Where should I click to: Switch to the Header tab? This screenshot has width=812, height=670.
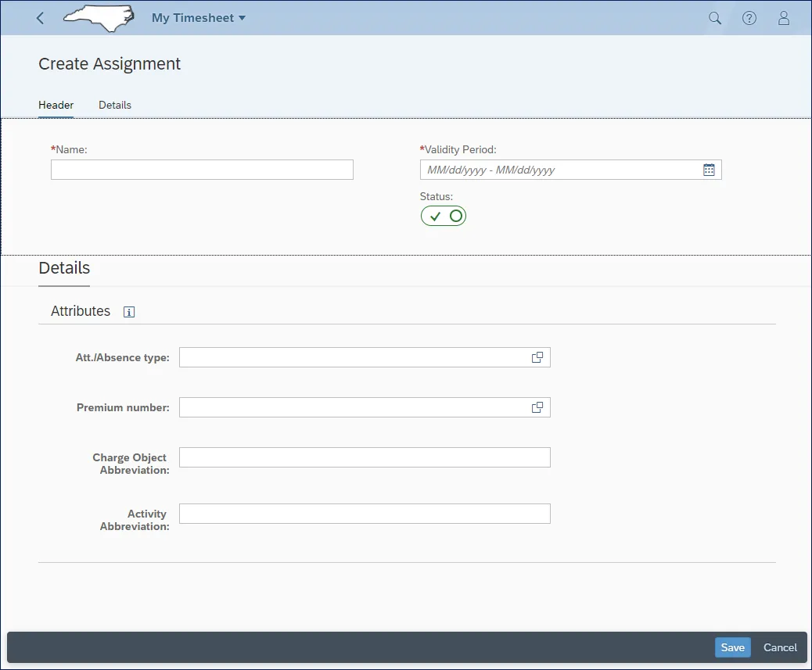[56, 105]
